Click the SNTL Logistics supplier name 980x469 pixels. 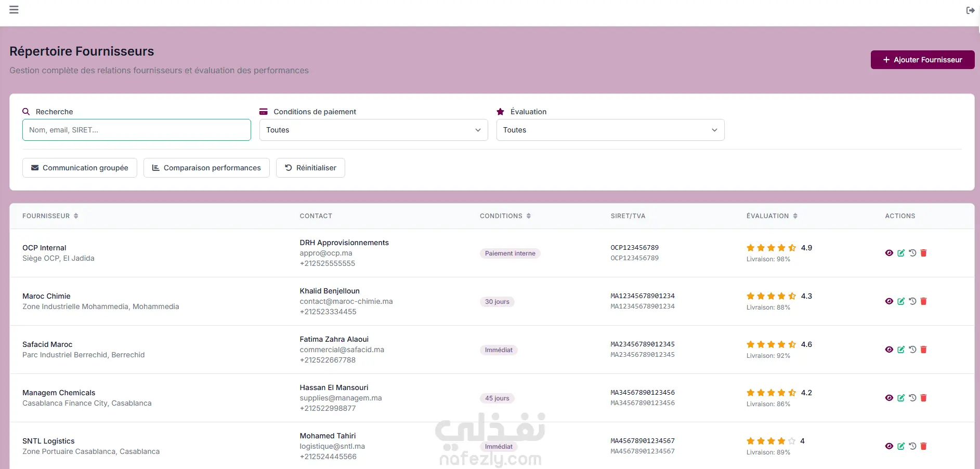(x=48, y=441)
